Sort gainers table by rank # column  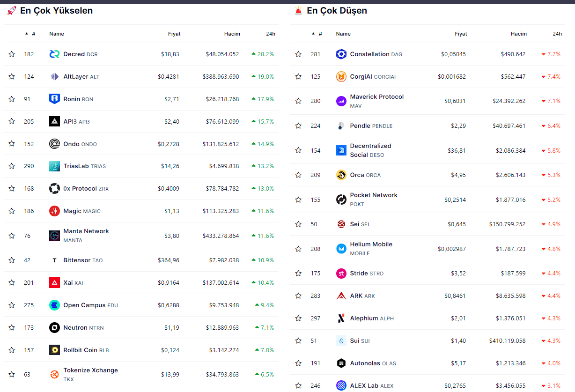pos(33,34)
